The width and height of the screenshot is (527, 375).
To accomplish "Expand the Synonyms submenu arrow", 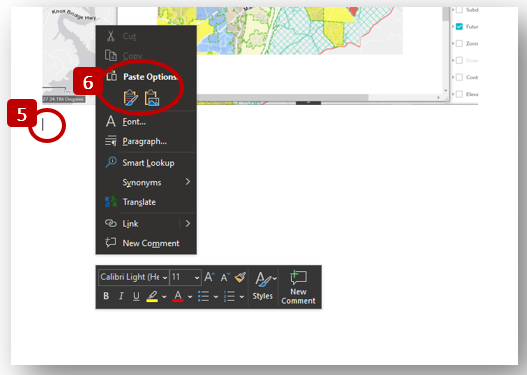I will click(188, 182).
